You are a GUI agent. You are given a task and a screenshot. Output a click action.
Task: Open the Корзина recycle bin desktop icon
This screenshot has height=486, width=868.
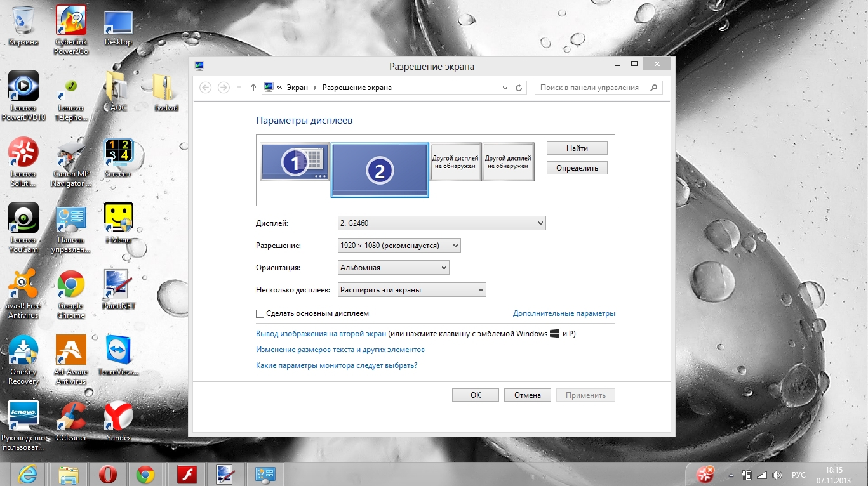23,25
